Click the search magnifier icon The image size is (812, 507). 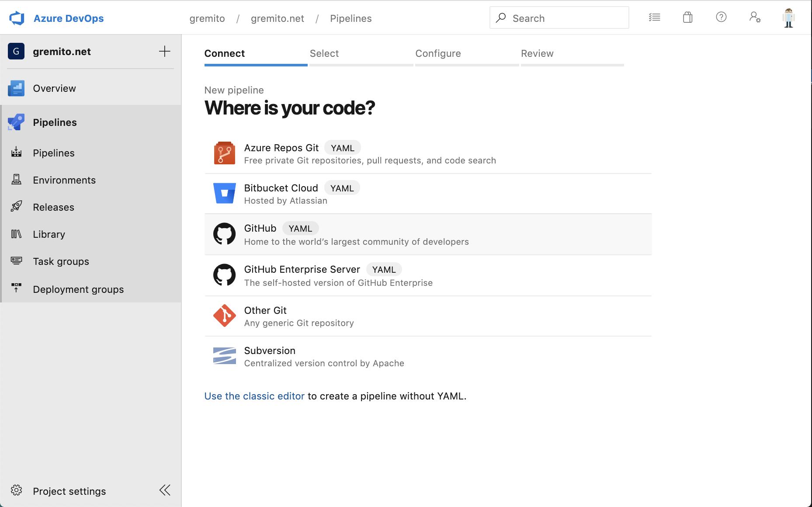tap(501, 17)
